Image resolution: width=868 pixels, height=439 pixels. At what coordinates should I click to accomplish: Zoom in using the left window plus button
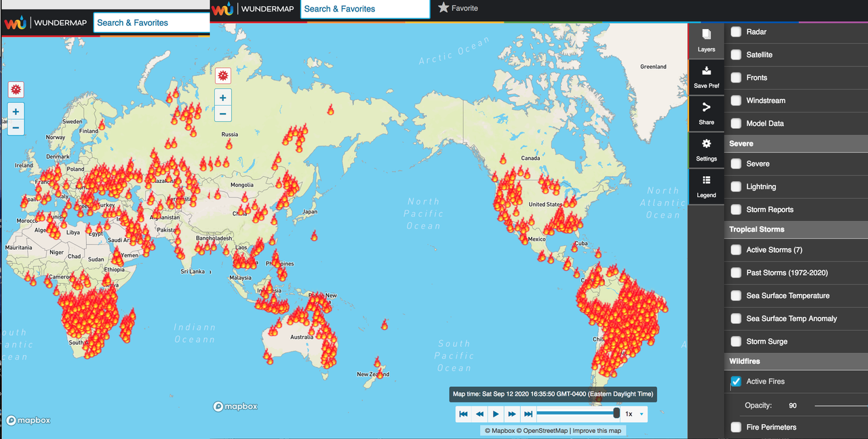click(16, 111)
